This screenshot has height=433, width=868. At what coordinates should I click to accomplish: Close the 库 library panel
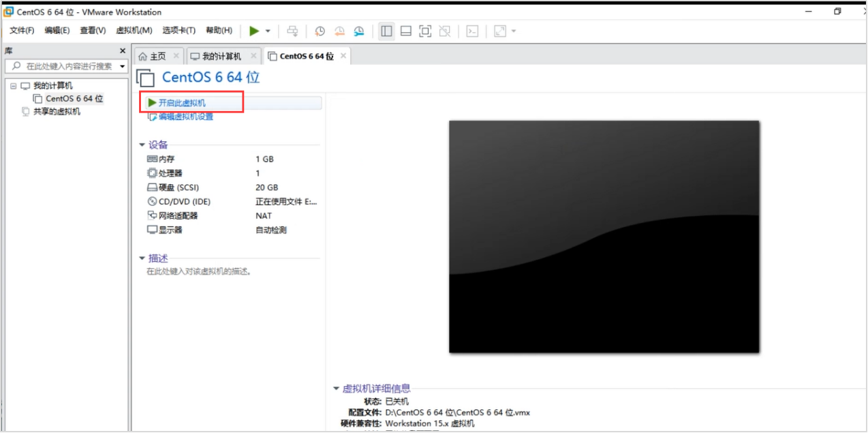pos(123,51)
